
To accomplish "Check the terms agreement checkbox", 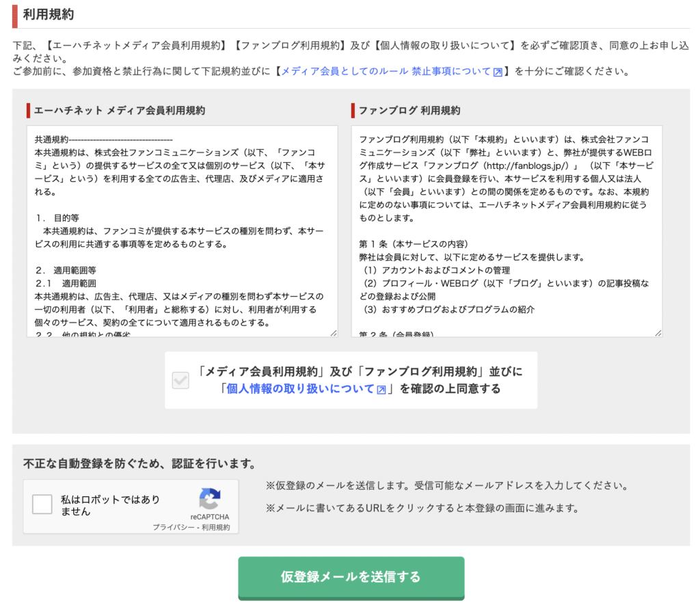I will pyautogui.click(x=180, y=381).
